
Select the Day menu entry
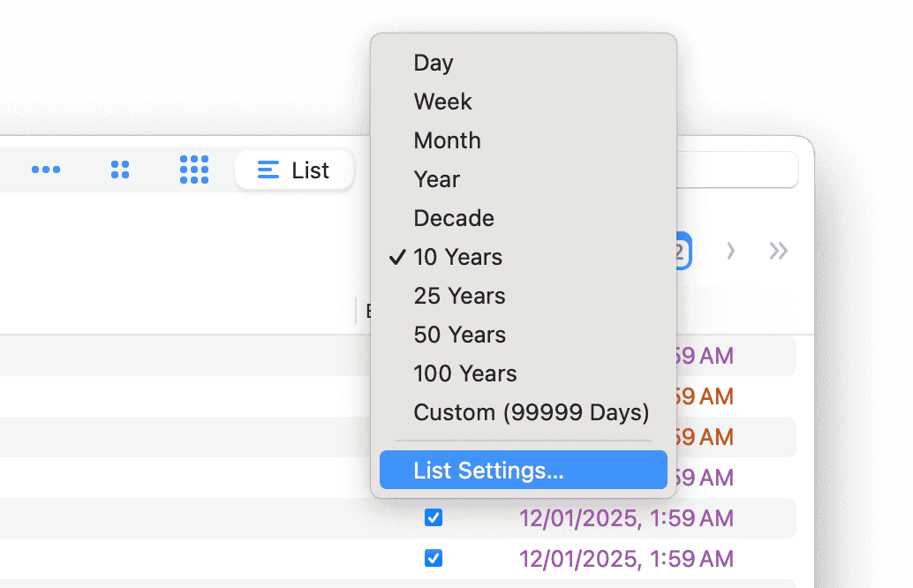point(433,63)
